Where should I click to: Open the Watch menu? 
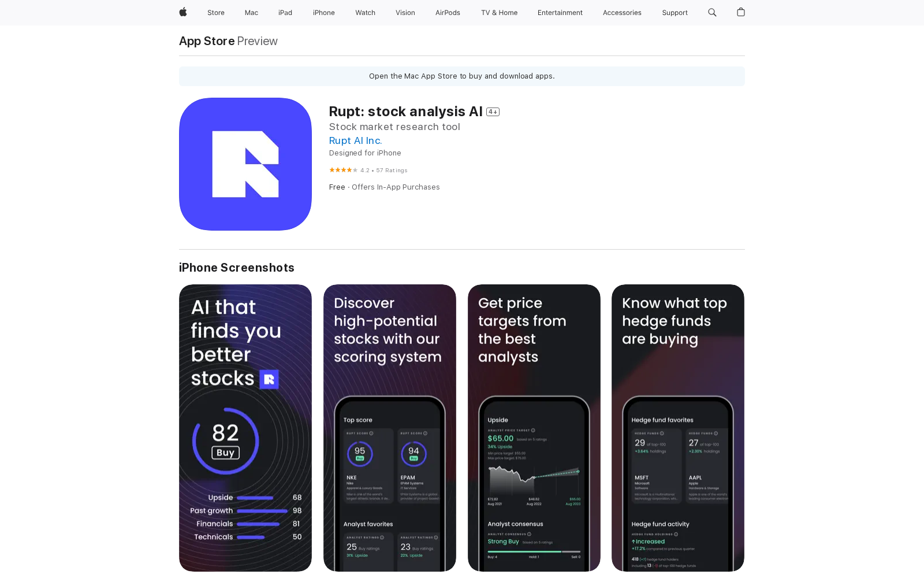pos(366,13)
